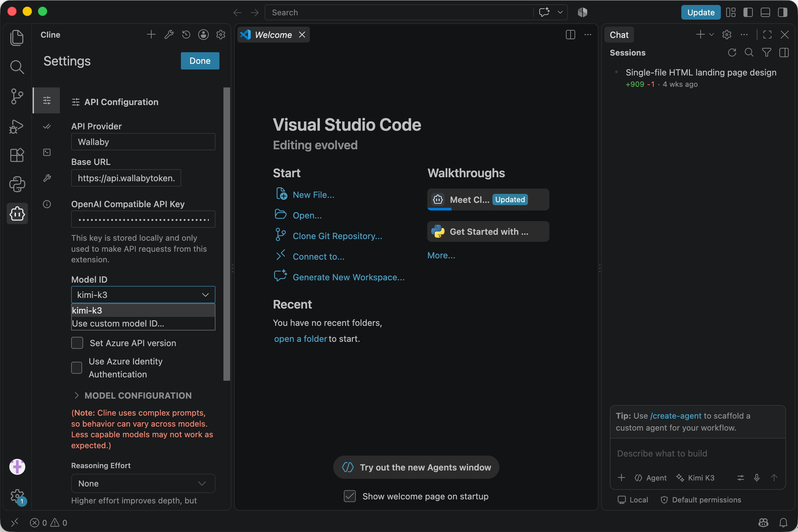Open the Model ID kimi-k3 dropdown
798x532 pixels.
coord(143,295)
